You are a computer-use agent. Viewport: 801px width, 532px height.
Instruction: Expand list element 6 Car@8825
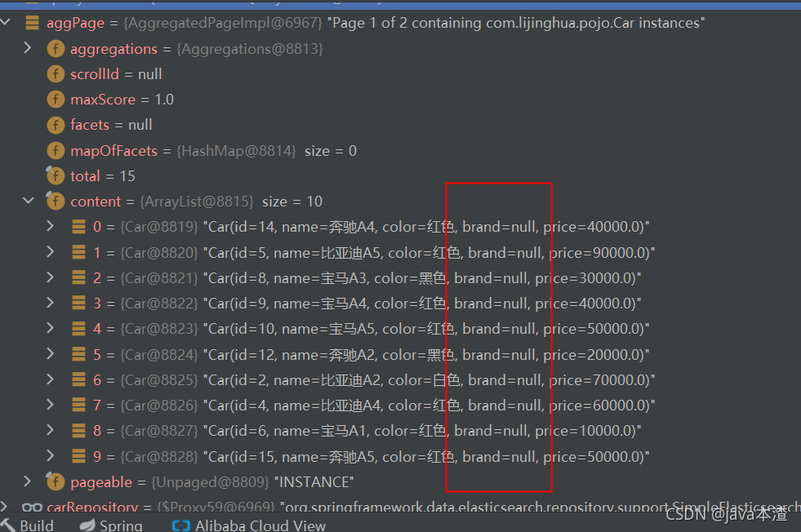(50, 379)
